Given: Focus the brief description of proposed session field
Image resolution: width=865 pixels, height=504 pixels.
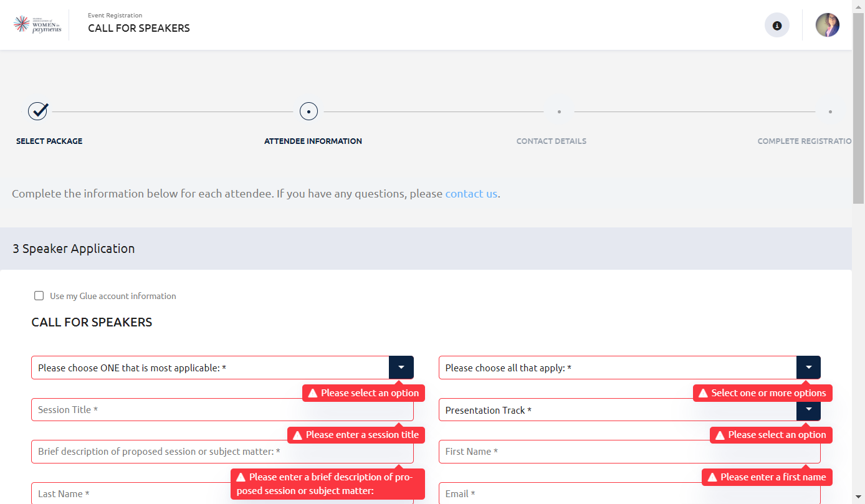Looking at the screenshot, I should click(222, 452).
